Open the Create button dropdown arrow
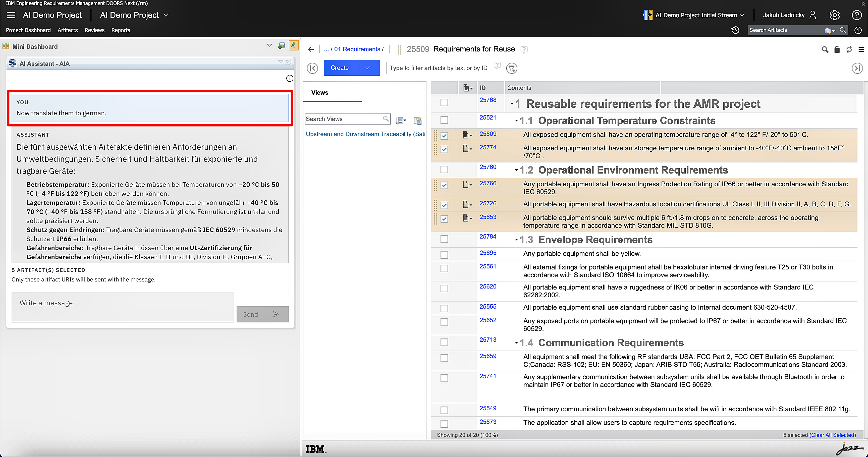 coord(367,68)
